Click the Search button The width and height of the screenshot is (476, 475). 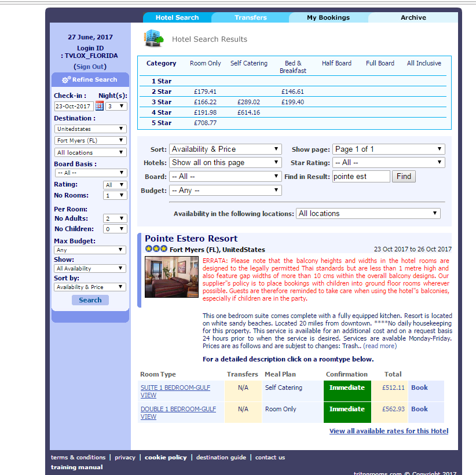[x=90, y=300]
